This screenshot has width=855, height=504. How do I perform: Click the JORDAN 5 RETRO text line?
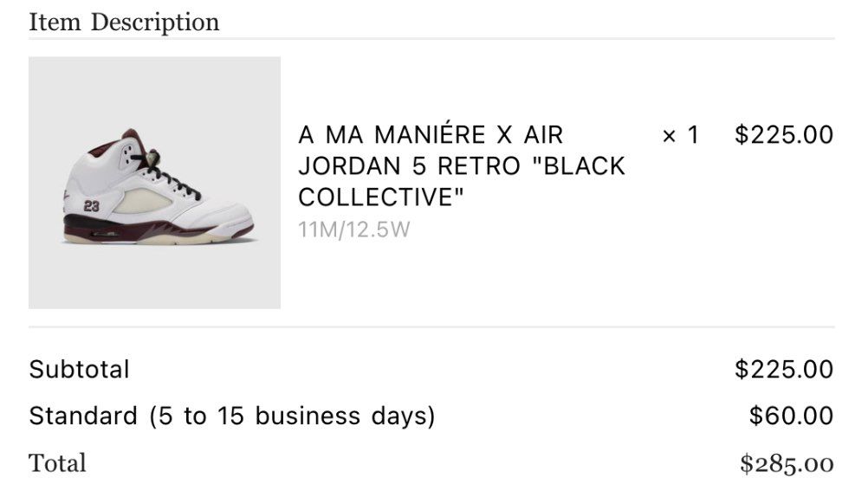click(x=410, y=166)
